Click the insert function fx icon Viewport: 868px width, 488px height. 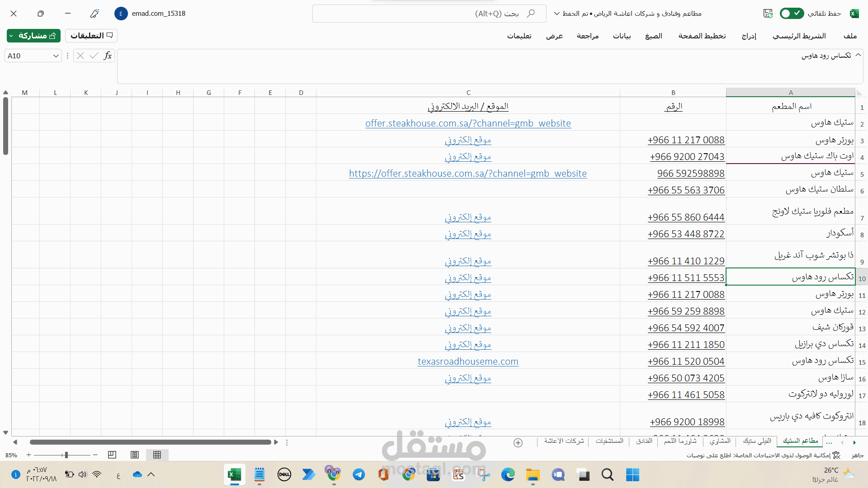pos(108,56)
